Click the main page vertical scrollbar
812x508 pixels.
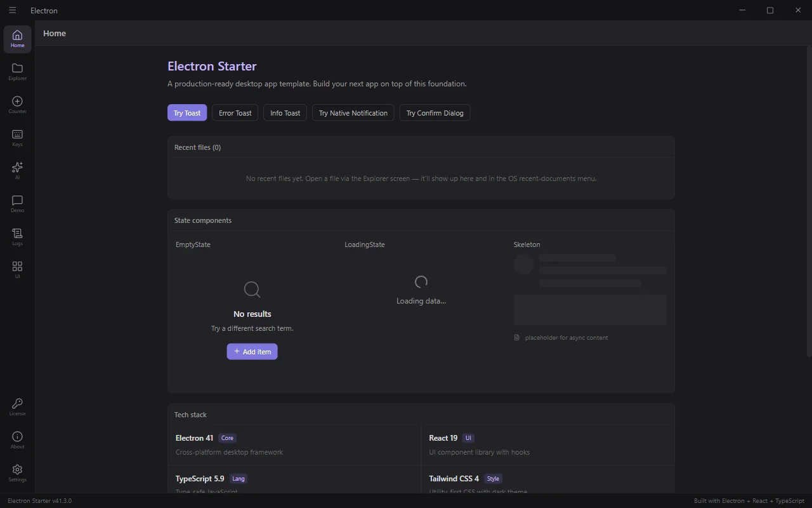808,200
